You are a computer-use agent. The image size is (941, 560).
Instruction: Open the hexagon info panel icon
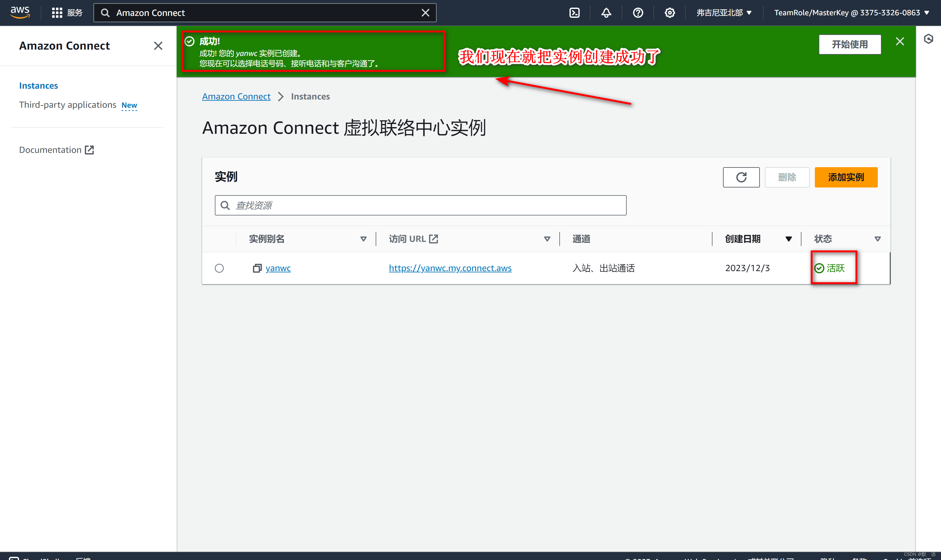pos(929,39)
